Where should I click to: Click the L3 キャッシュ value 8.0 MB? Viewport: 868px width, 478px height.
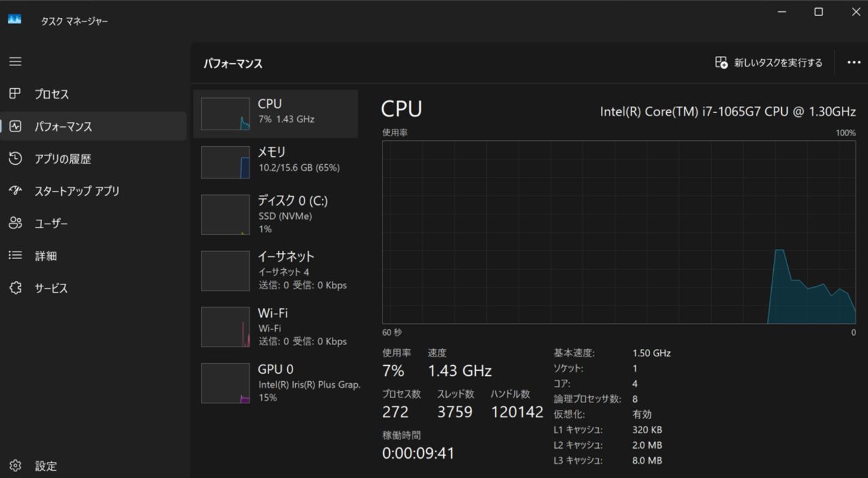[647, 461]
